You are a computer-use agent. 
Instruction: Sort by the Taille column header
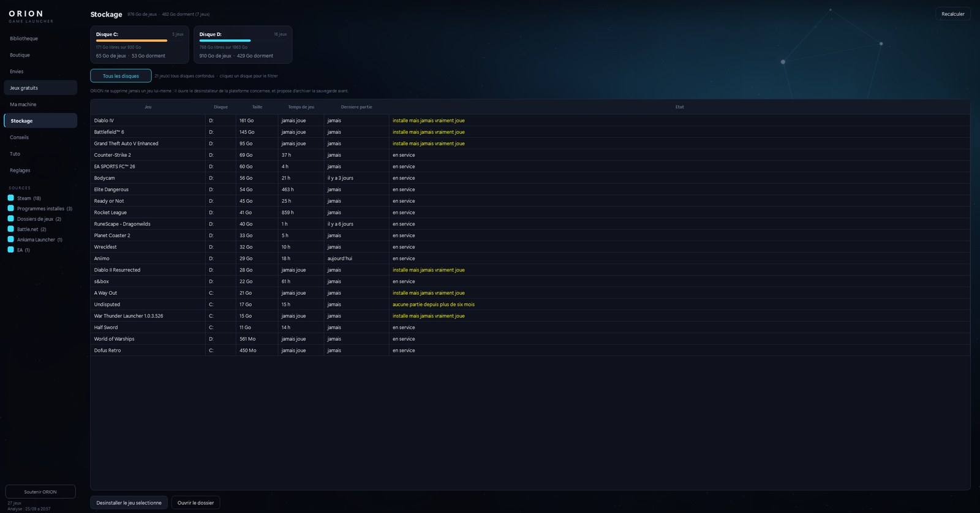(x=257, y=107)
